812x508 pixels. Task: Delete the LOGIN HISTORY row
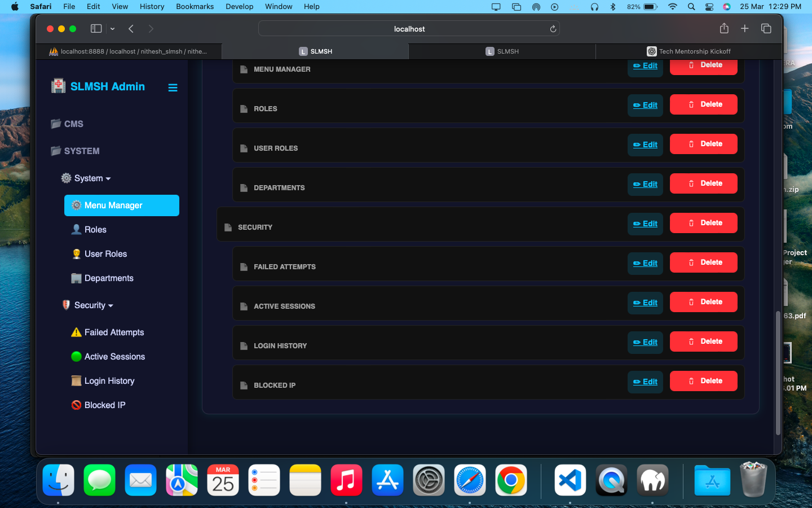704,341
